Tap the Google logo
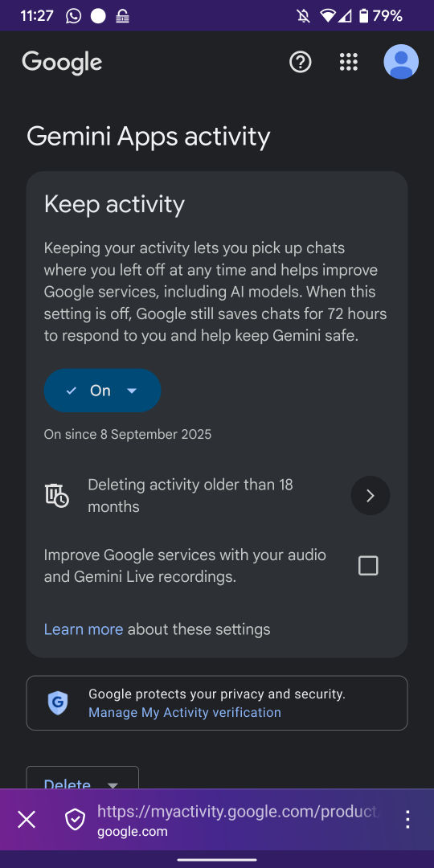Image resolution: width=434 pixels, height=868 pixels. tap(62, 63)
